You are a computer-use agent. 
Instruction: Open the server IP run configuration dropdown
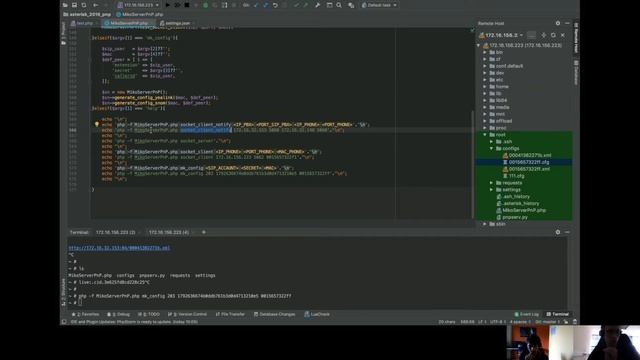click(138, 5)
